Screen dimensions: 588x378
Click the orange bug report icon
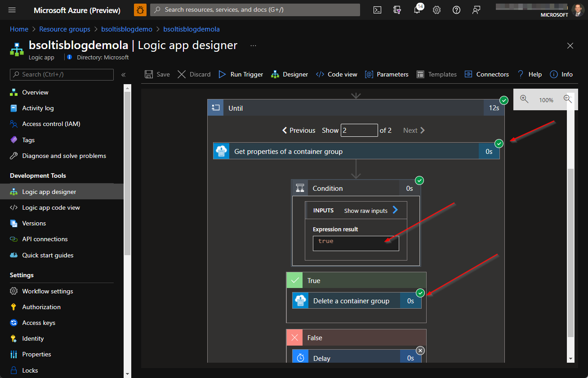point(140,9)
